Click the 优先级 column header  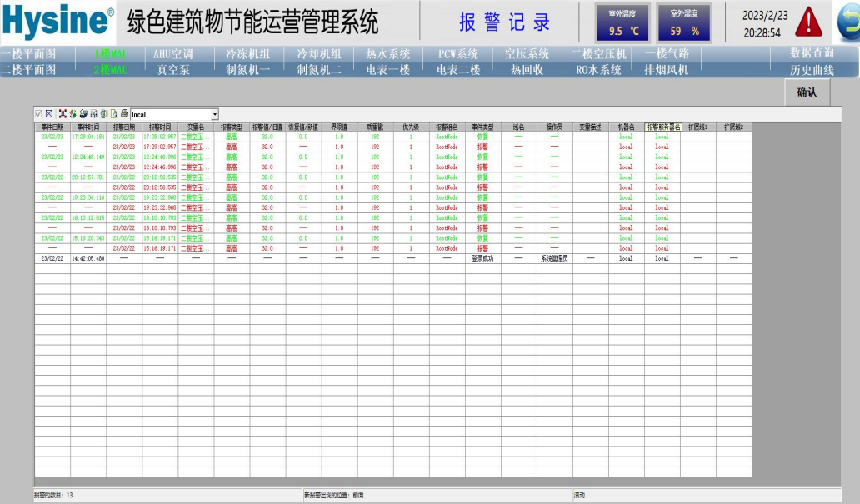click(410, 127)
